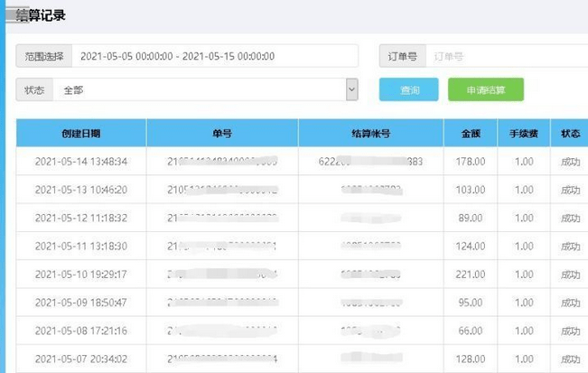Click the 单号 column header
588x373 pixels.
pyautogui.click(x=222, y=134)
